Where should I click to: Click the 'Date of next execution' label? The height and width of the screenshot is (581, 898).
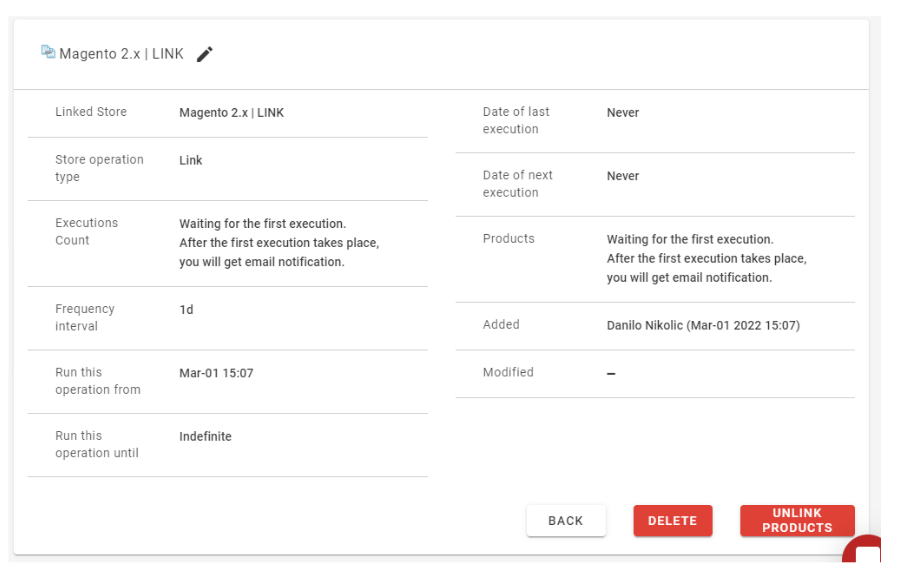point(518,184)
